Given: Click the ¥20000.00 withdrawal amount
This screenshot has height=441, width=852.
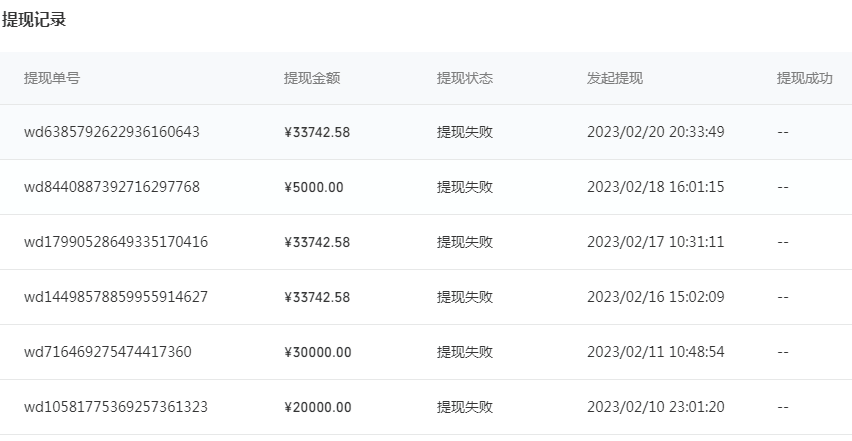Looking at the screenshot, I should [x=317, y=407].
